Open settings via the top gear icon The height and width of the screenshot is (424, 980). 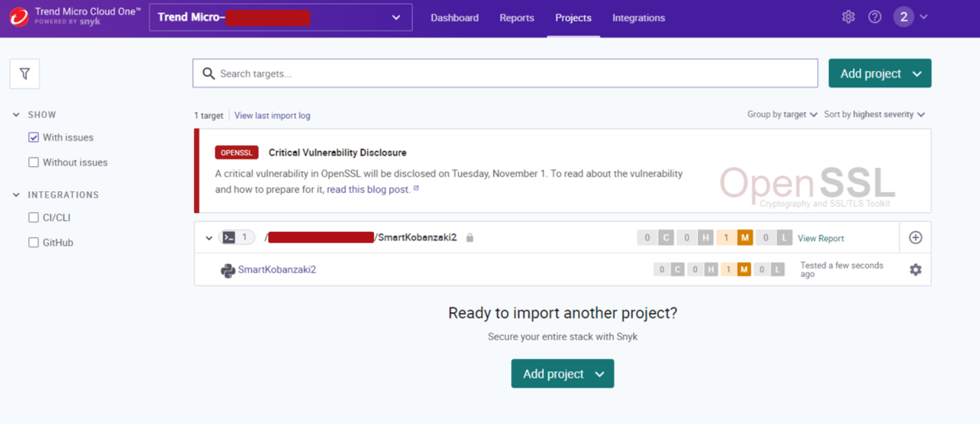pos(848,17)
